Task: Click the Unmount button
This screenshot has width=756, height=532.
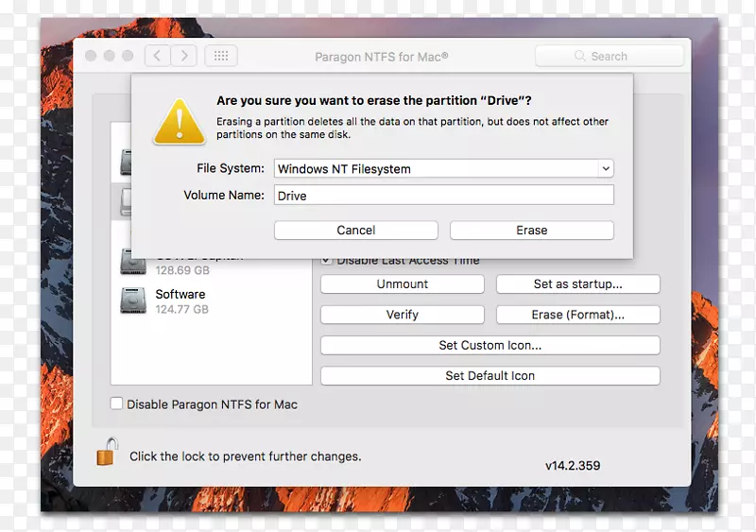Action: [x=403, y=284]
